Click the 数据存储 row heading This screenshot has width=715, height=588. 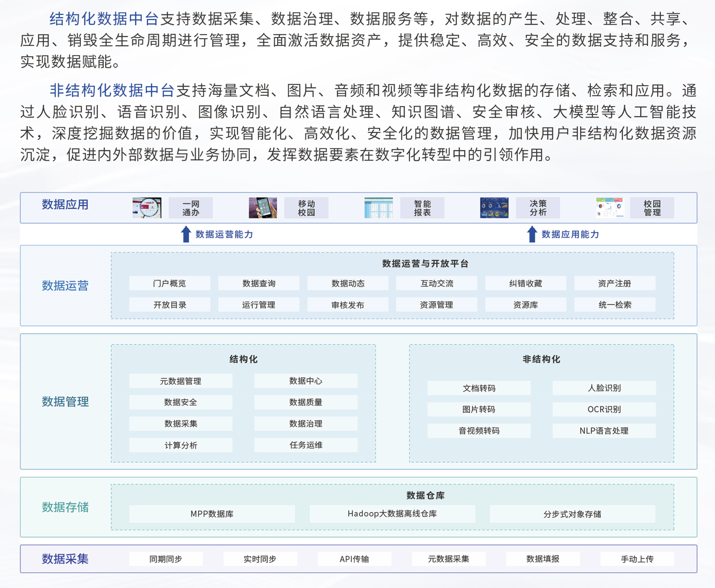[x=65, y=507]
